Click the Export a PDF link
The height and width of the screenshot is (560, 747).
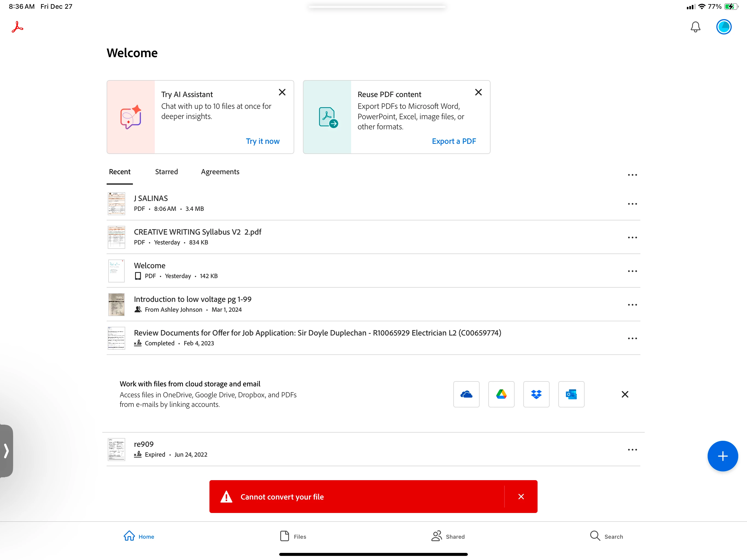point(454,141)
